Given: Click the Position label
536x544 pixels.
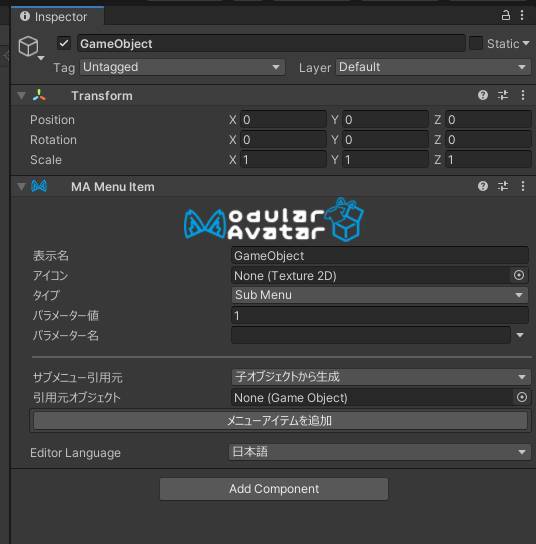Looking at the screenshot, I should pos(52,120).
